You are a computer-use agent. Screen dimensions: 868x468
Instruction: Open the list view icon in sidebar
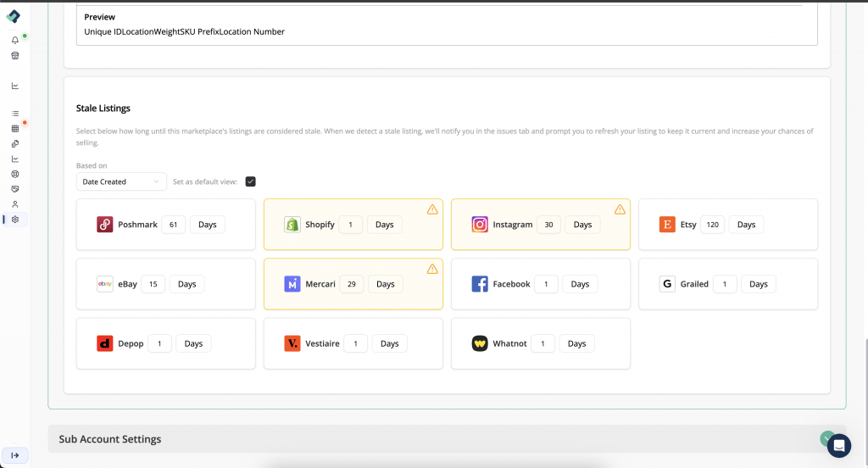15,114
